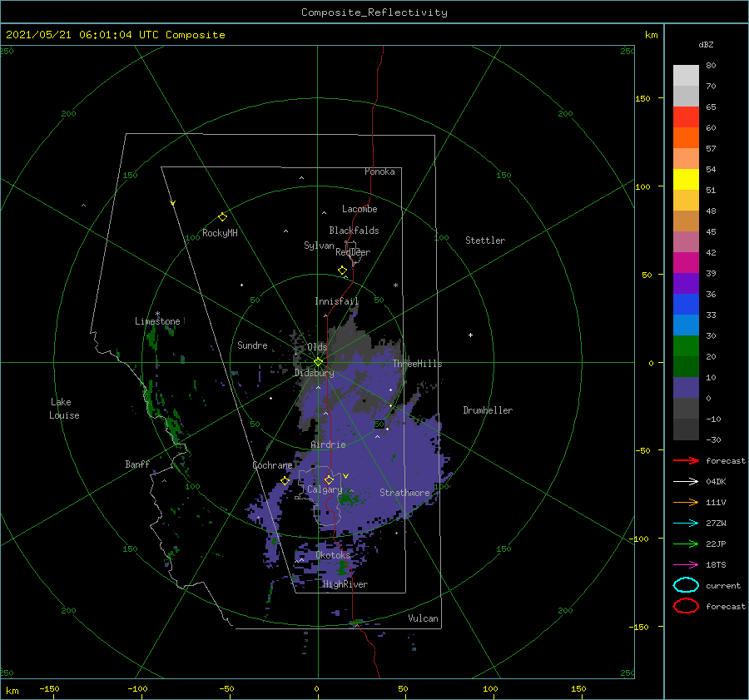Image resolution: width=749 pixels, height=700 pixels.
Task: Click the yellow marker south of RedDeer
Action: tap(343, 271)
